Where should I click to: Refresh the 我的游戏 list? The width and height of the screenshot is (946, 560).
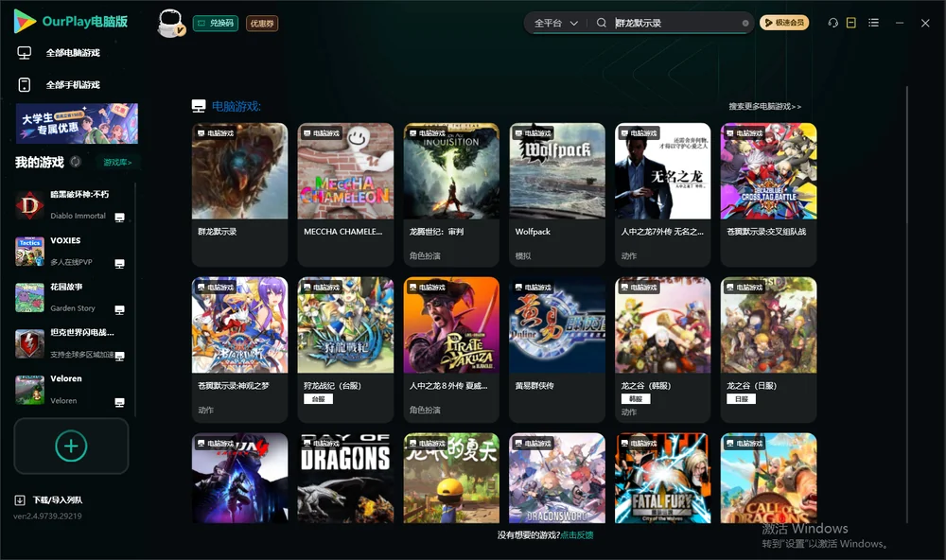[76, 162]
